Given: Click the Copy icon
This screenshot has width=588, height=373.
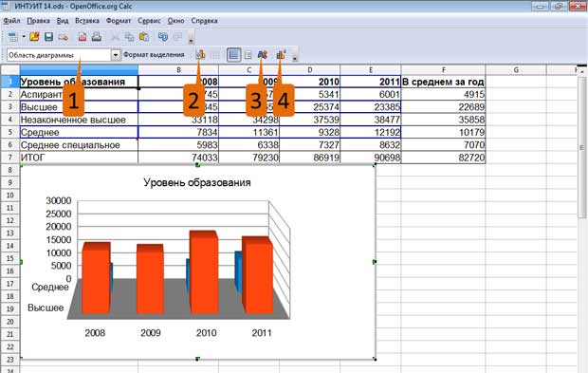Looking at the screenshot, I should pos(129,37).
